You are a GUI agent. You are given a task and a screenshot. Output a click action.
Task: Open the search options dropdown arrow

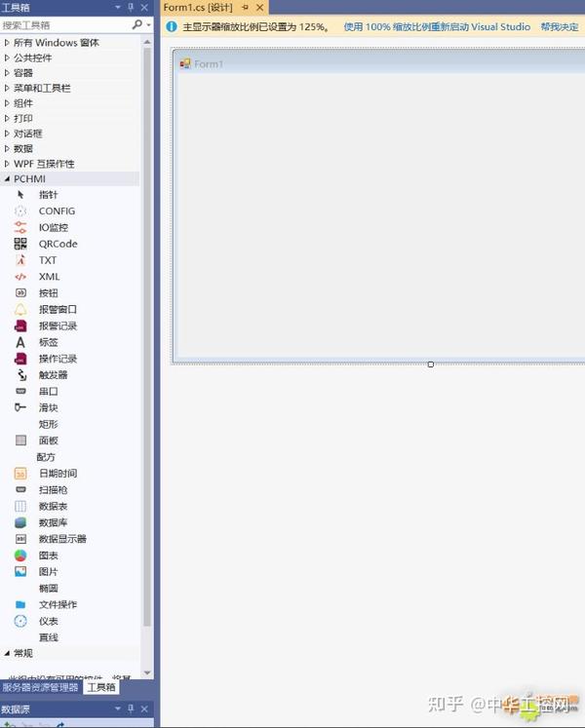(149, 25)
